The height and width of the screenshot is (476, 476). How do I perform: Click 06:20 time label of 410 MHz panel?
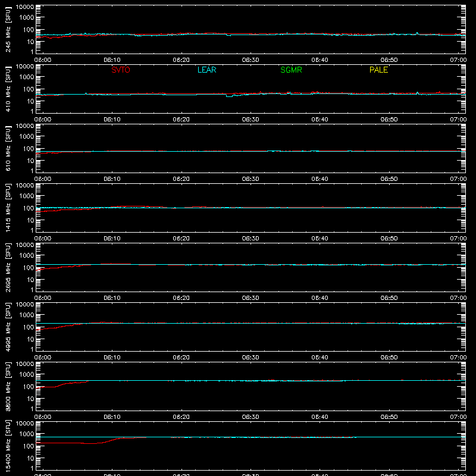click(181, 120)
